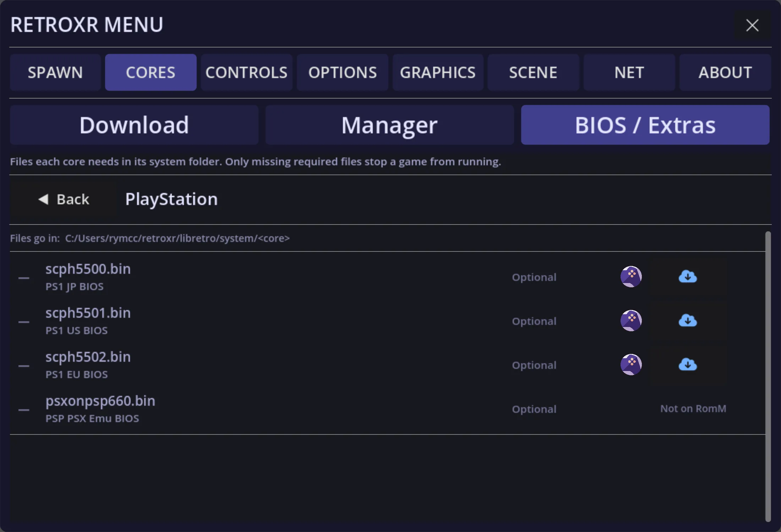
Task: Download scph5500.bin via cloud icon
Action: coord(688,277)
